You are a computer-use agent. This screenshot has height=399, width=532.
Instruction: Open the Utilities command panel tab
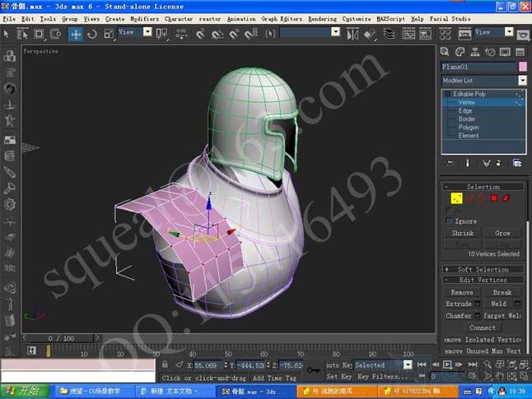click(520, 52)
